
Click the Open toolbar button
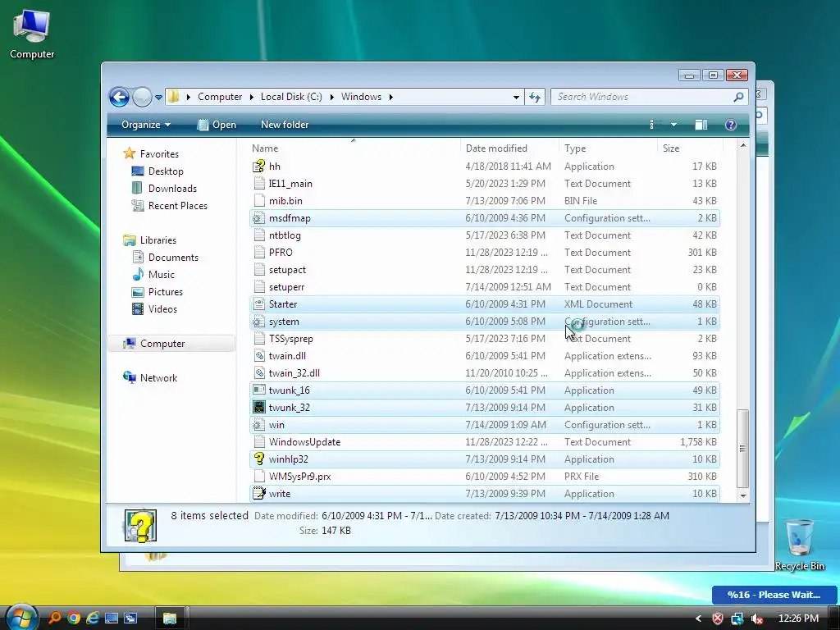[217, 125]
